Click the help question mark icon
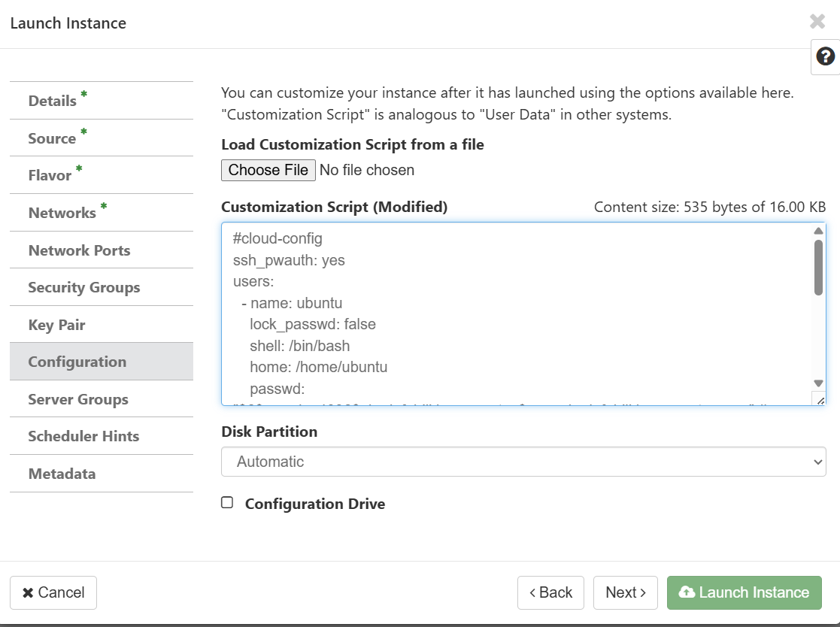This screenshot has width=840, height=627. 825,56
